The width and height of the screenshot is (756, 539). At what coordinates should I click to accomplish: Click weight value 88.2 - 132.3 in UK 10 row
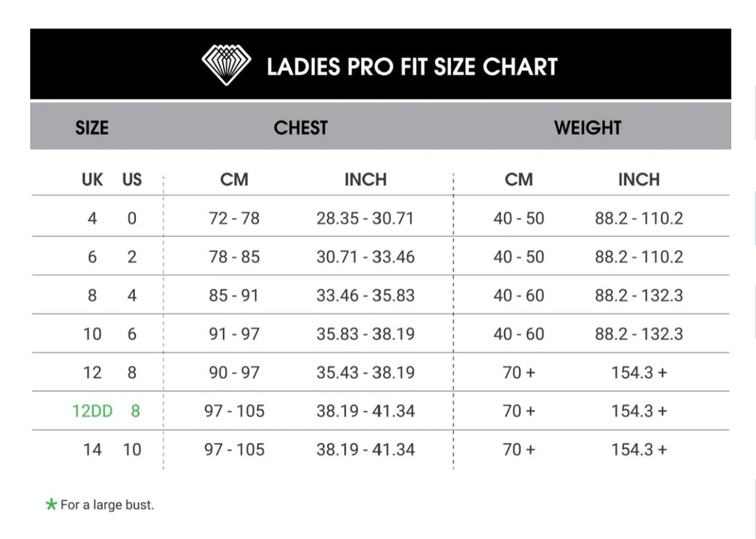coord(639,334)
